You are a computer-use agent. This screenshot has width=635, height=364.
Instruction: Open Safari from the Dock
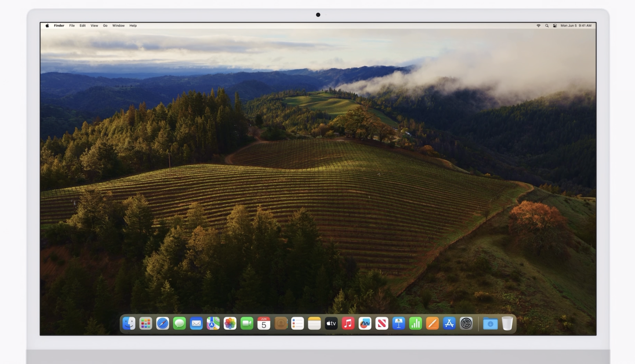pyautogui.click(x=163, y=323)
